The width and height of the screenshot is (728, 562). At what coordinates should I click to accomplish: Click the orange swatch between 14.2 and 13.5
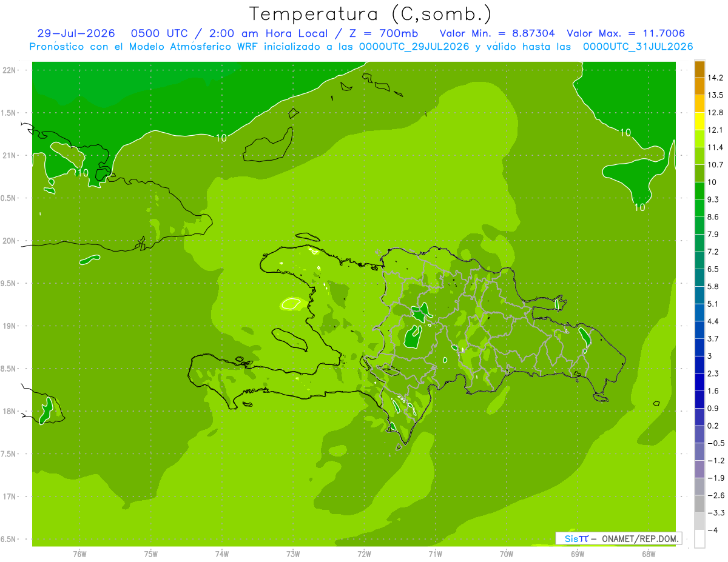(x=699, y=87)
